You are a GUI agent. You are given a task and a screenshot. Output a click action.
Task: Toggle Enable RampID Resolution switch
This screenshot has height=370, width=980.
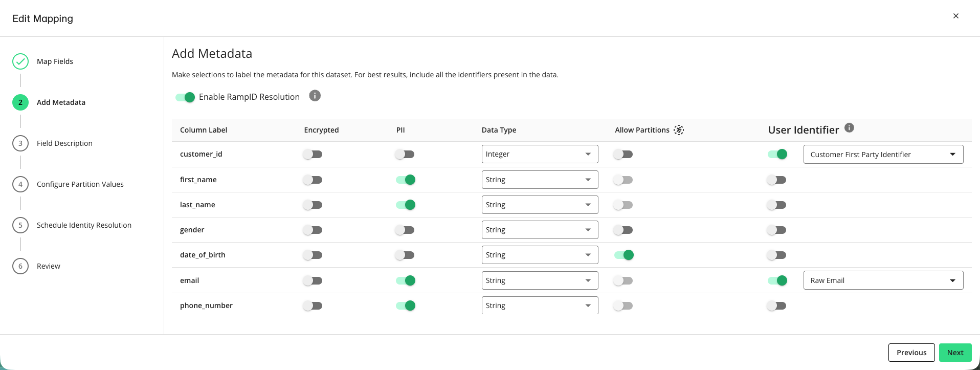(185, 97)
